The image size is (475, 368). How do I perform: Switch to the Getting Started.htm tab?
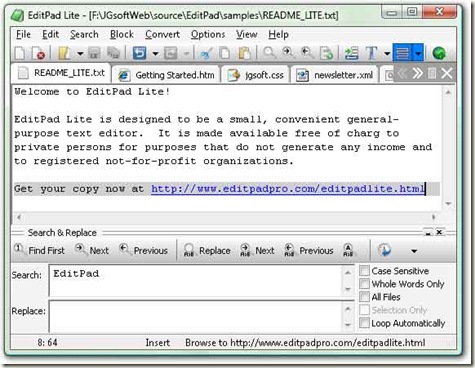pyautogui.click(x=166, y=75)
